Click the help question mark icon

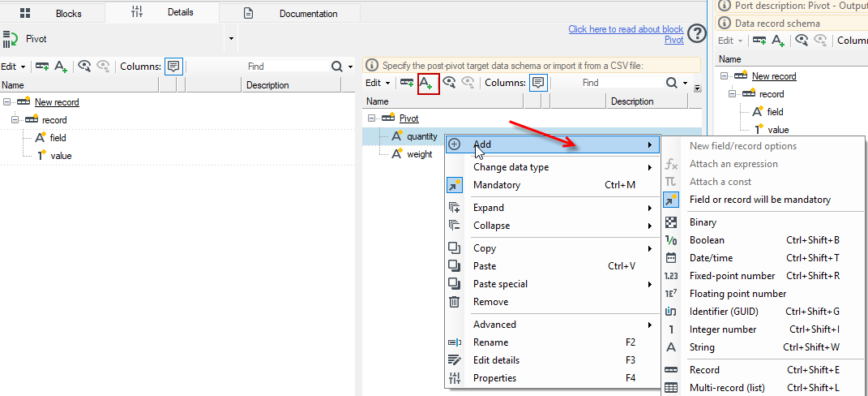pos(697,34)
